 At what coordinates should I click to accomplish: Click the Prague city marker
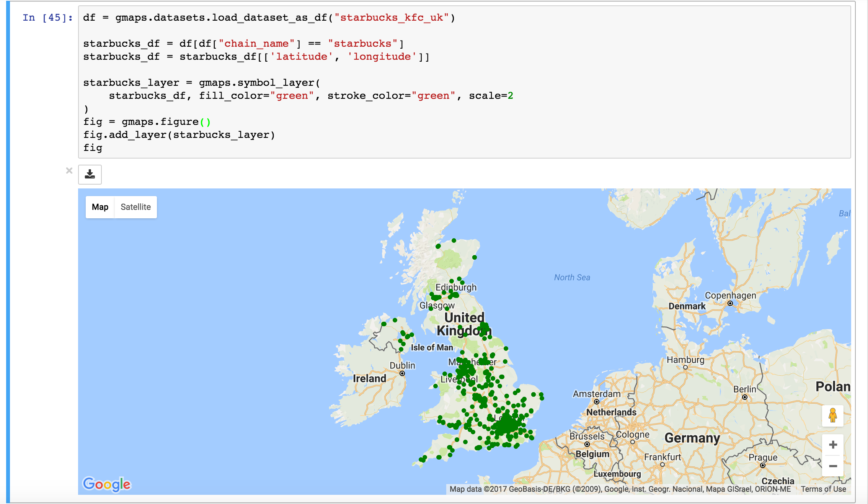[x=763, y=465]
